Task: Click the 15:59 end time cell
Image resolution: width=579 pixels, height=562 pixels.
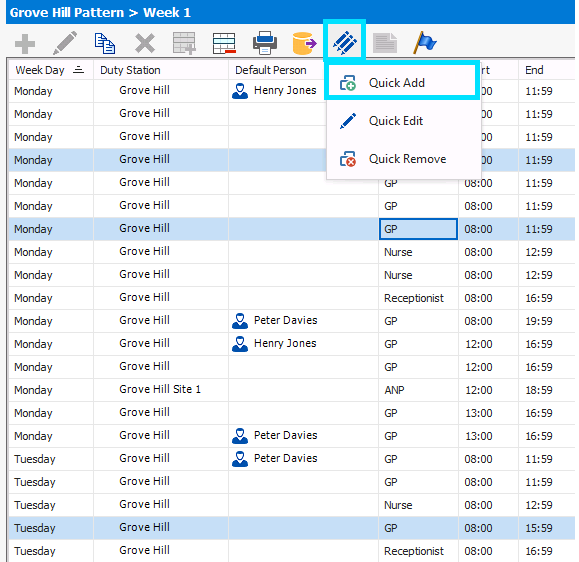Action: tap(547, 528)
